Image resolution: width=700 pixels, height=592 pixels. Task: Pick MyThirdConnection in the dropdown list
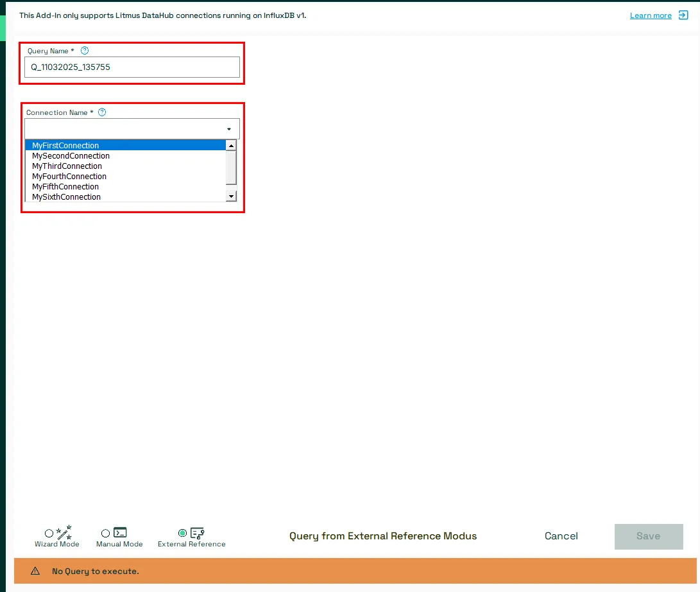click(x=126, y=166)
